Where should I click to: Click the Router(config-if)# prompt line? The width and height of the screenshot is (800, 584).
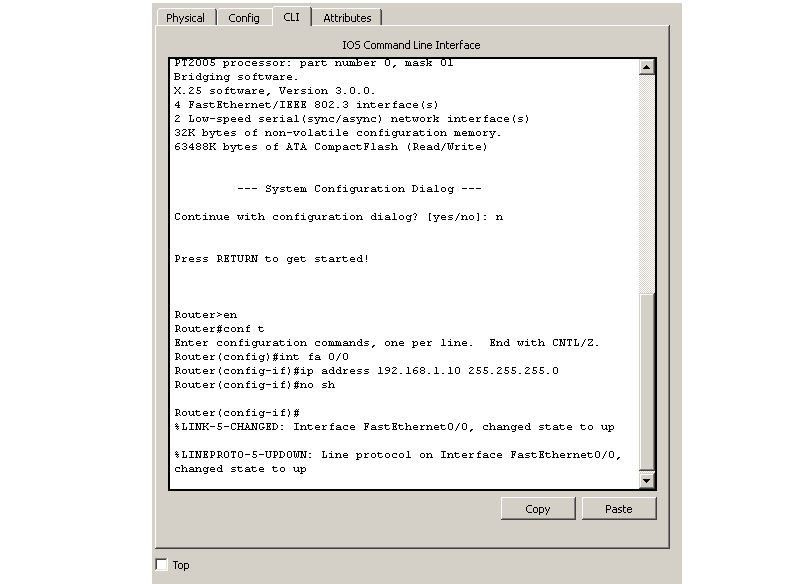tap(237, 413)
